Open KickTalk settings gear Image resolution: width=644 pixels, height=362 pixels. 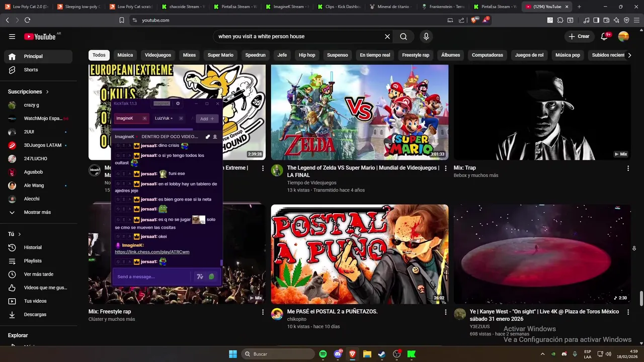point(178,104)
